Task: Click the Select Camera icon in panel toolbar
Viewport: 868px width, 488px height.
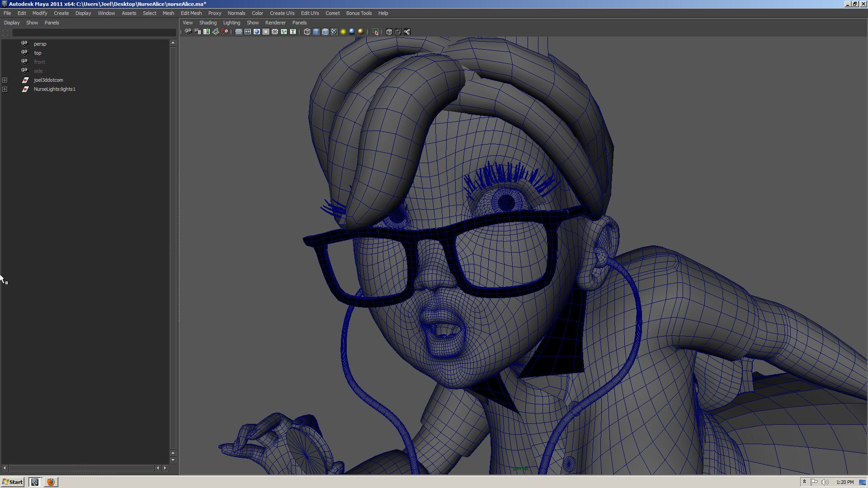Action: [x=189, y=32]
